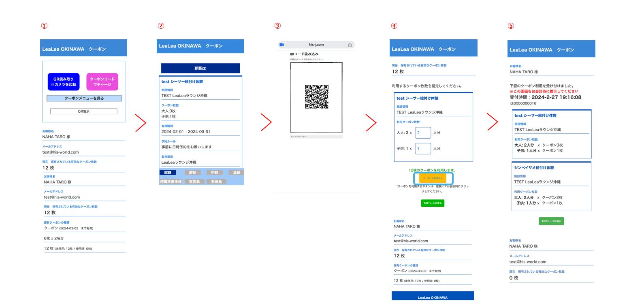Click 下記のクーポン利用を受け付けました text
This screenshot has height=306, width=644.
click(542, 86)
